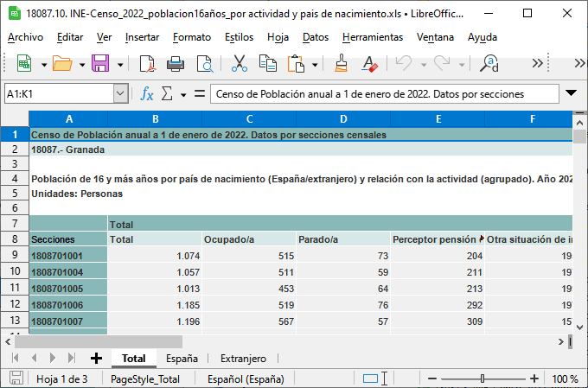Click the zoom in plus button
This screenshot has height=388, width=588.
click(534, 378)
